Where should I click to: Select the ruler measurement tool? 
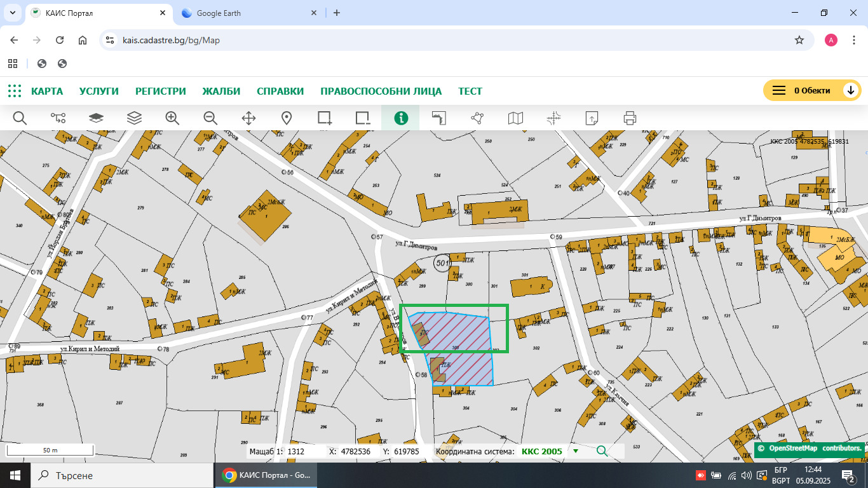point(439,118)
